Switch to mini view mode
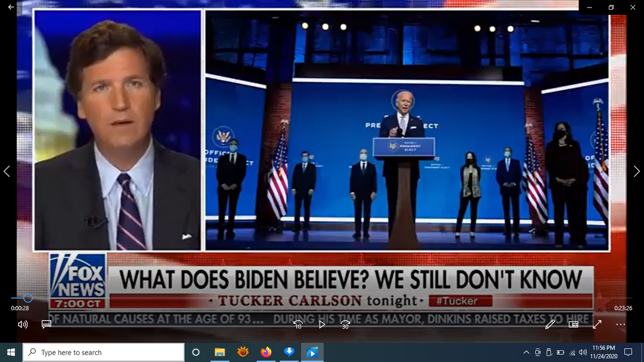644x362 pixels. (x=573, y=324)
